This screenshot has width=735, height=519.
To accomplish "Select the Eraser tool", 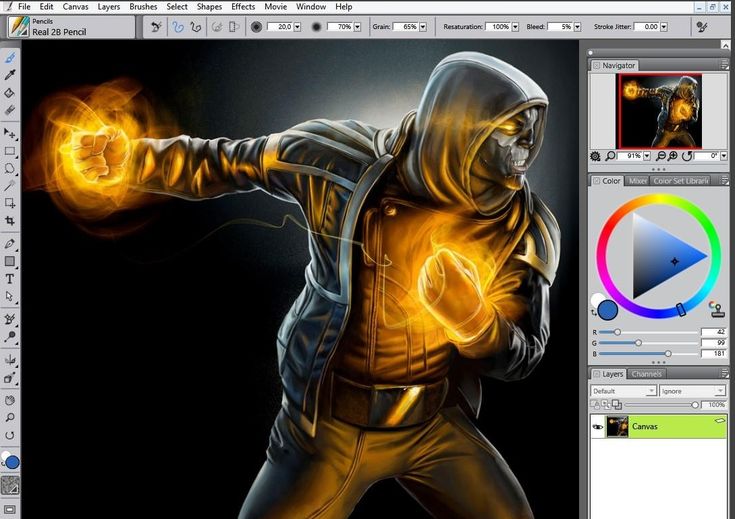I will tap(10, 110).
